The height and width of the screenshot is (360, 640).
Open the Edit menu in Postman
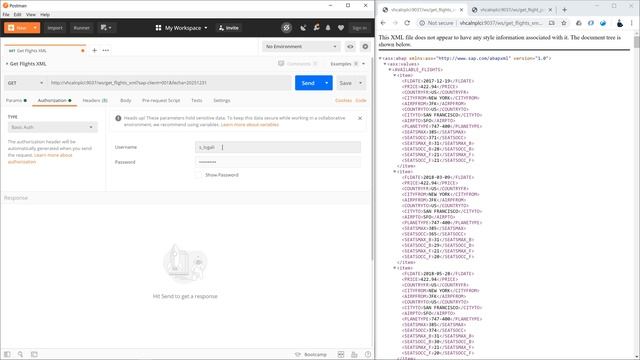click(x=18, y=14)
